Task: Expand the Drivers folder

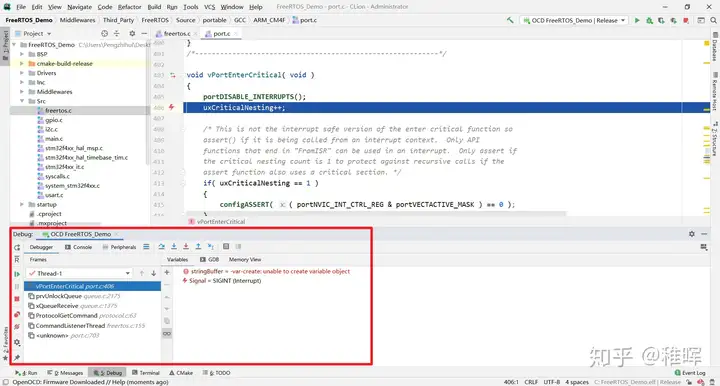Action: [22, 73]
